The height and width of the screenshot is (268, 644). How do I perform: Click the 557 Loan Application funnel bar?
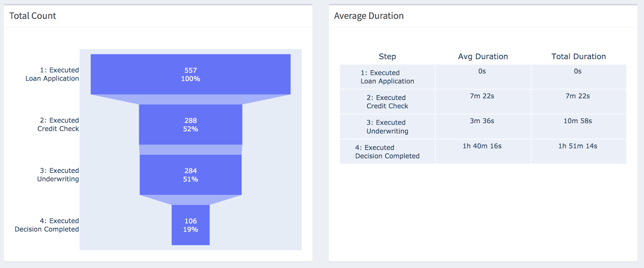(x=190, y=74)
